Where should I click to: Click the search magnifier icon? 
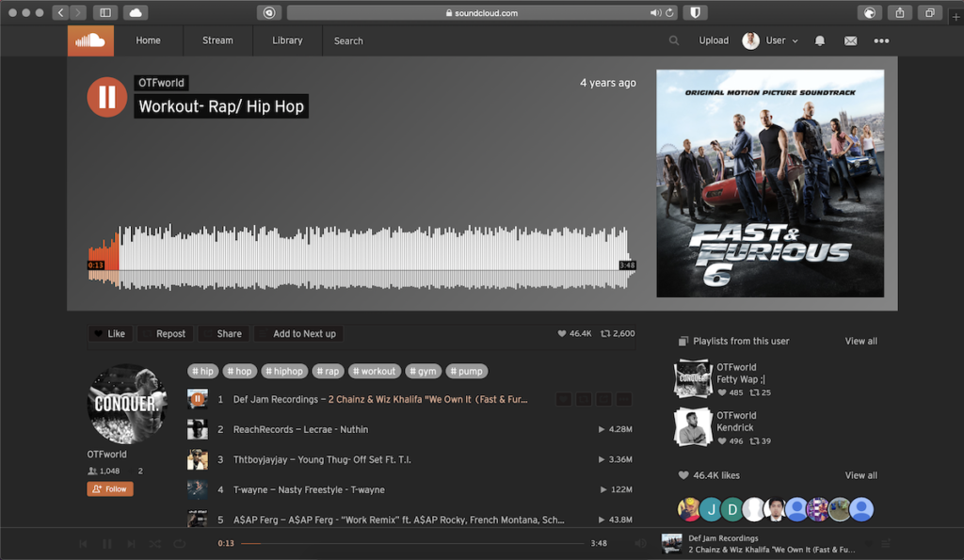[673, 40]
